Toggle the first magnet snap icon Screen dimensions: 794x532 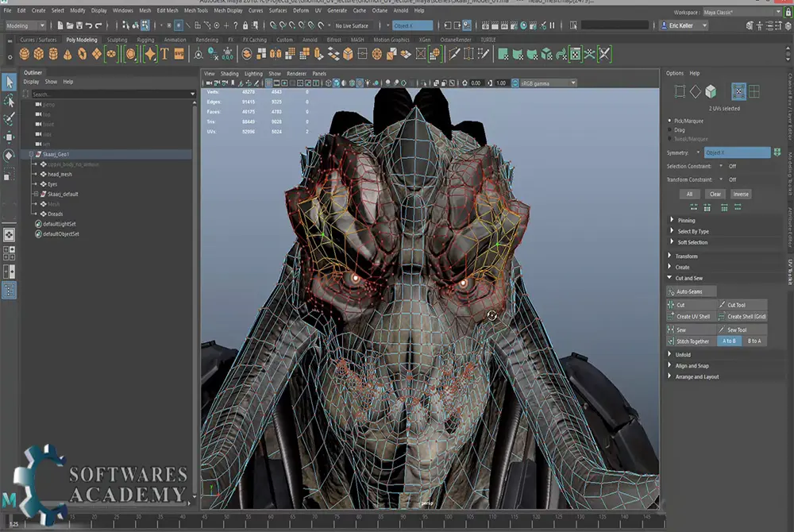(273, 25)
